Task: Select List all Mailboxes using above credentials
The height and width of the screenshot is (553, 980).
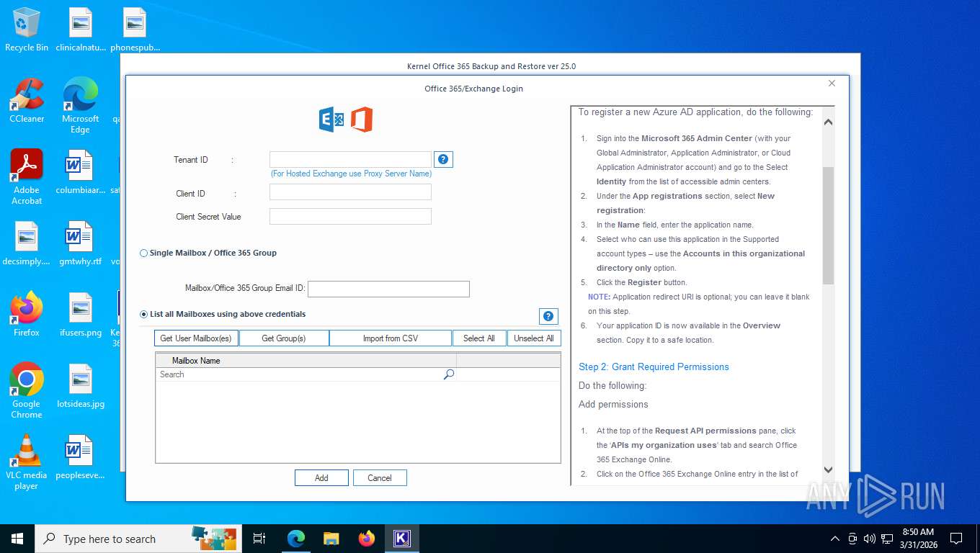Action: [x=223, y=315]
